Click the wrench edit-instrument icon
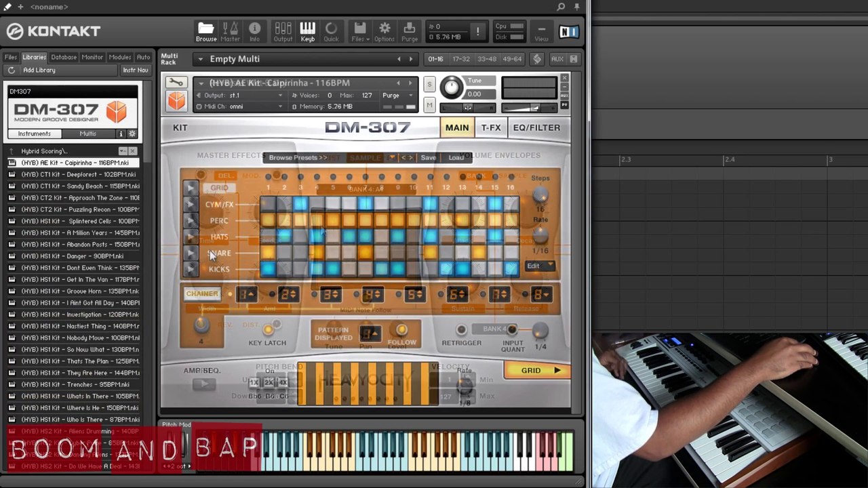The image size is (868, 488). point(176,83)
